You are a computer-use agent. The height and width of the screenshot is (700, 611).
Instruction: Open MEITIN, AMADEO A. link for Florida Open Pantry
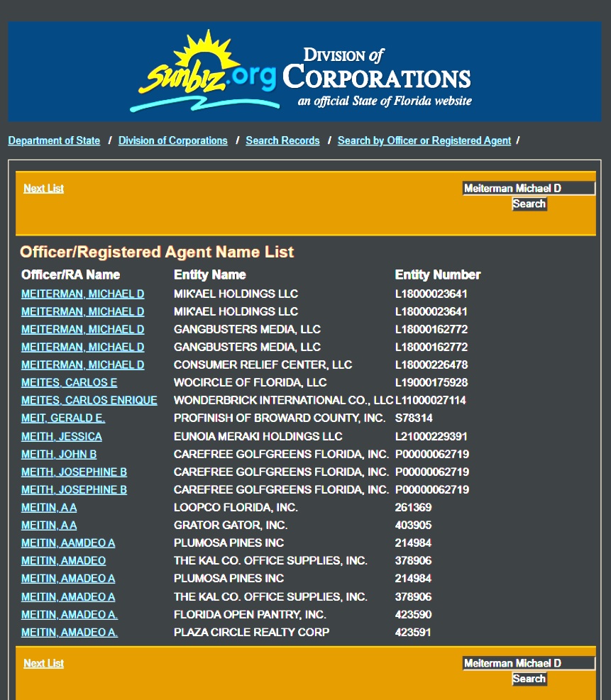tap(70, 614)
